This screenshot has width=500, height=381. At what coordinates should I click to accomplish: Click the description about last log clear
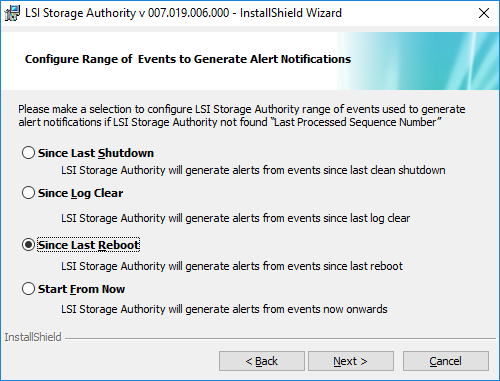click(x=235, y=218)
